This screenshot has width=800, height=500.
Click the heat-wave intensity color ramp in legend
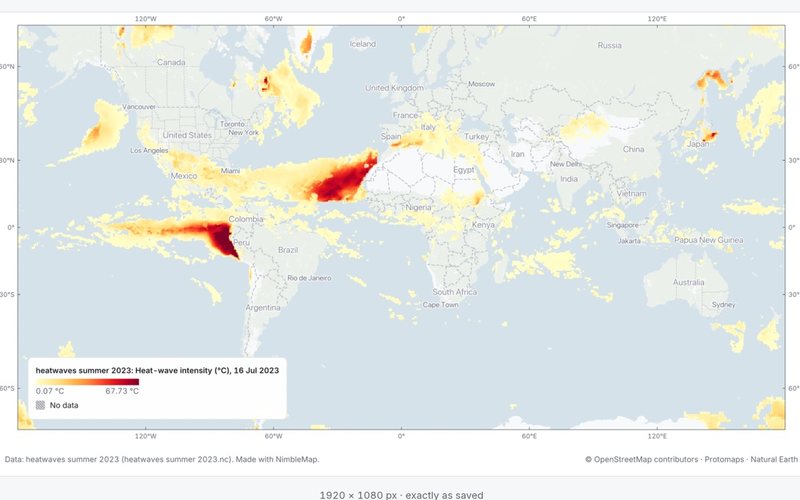(87, 382)
